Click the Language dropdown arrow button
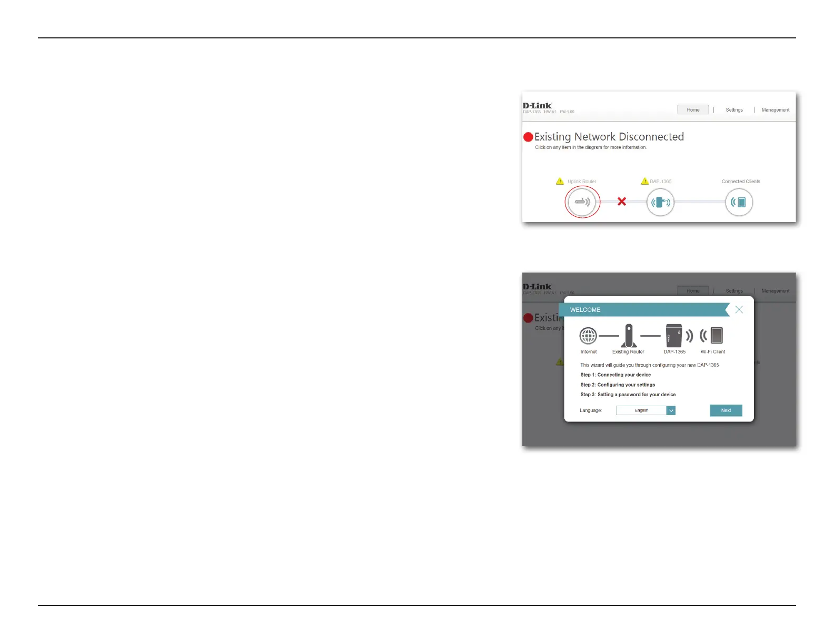 [671, 410]
